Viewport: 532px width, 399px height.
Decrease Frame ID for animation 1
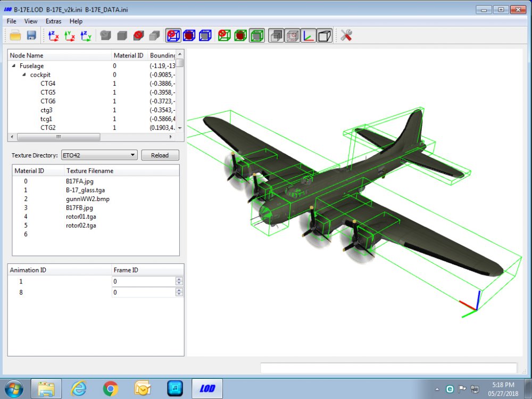point(179,284)
